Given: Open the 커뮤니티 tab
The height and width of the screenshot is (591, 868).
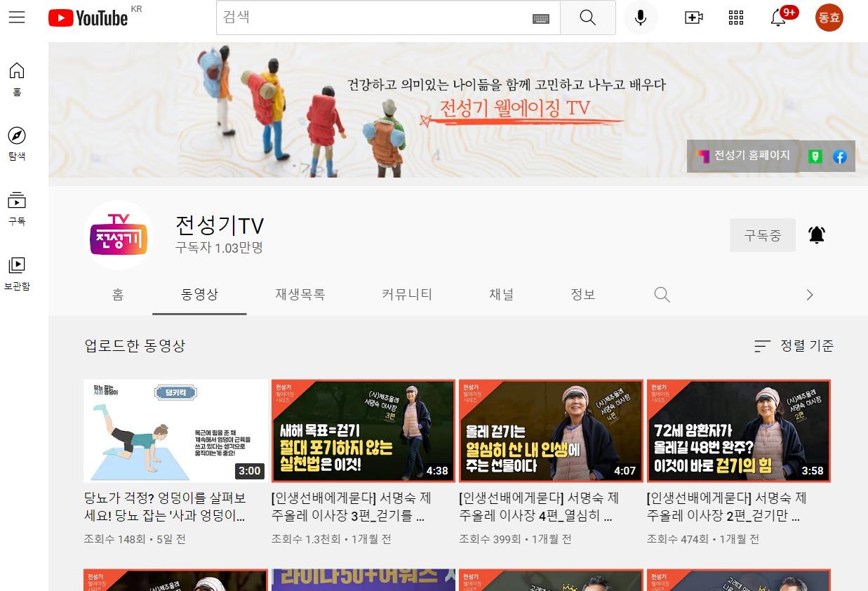Looking at the screenshot, I should click(x=407, y=295).
